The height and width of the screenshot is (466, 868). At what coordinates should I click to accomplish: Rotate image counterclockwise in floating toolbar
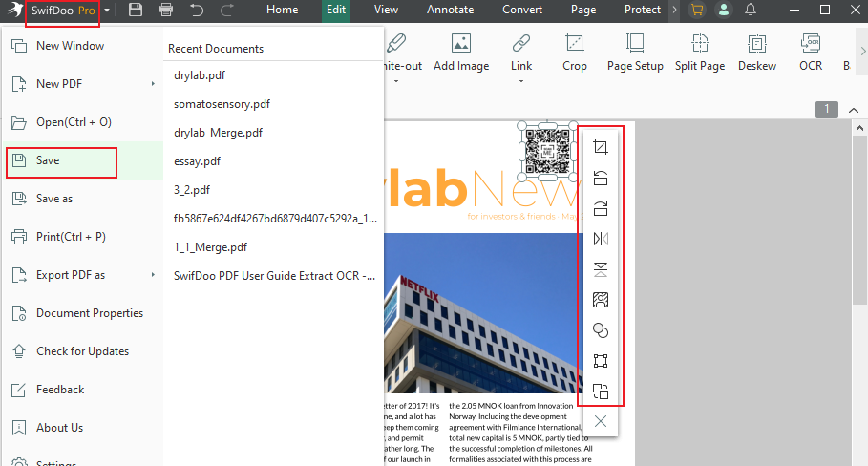tap(601, 178)
